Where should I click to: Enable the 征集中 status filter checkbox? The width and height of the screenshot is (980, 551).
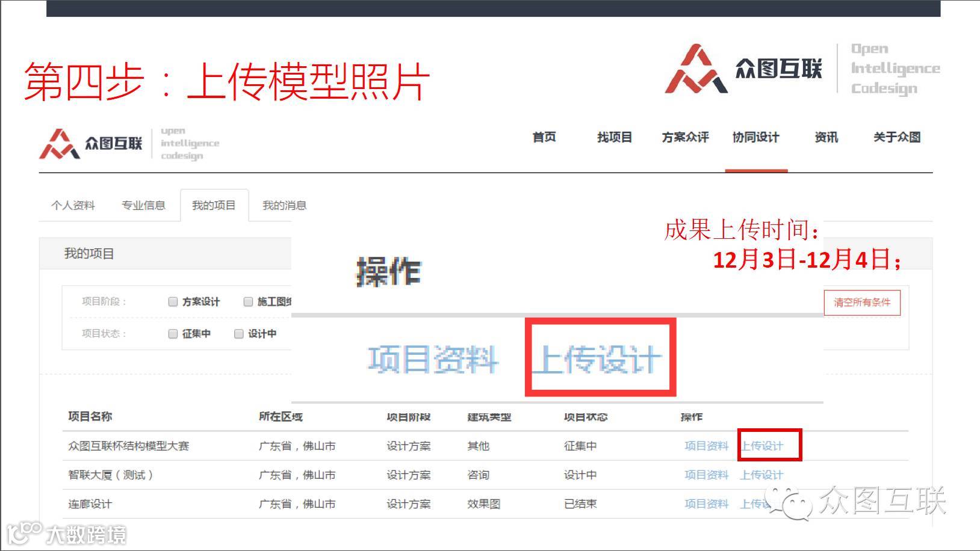173,334
